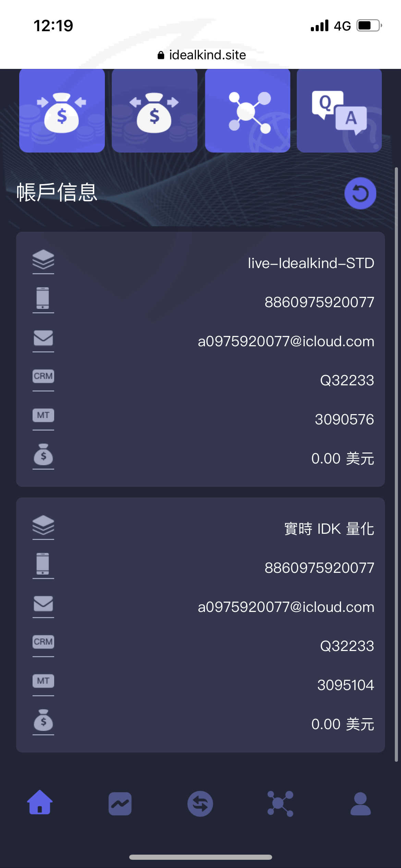Open the withdrawal money bag tile
Screen dimensions: 401x868
click(155, 110)
